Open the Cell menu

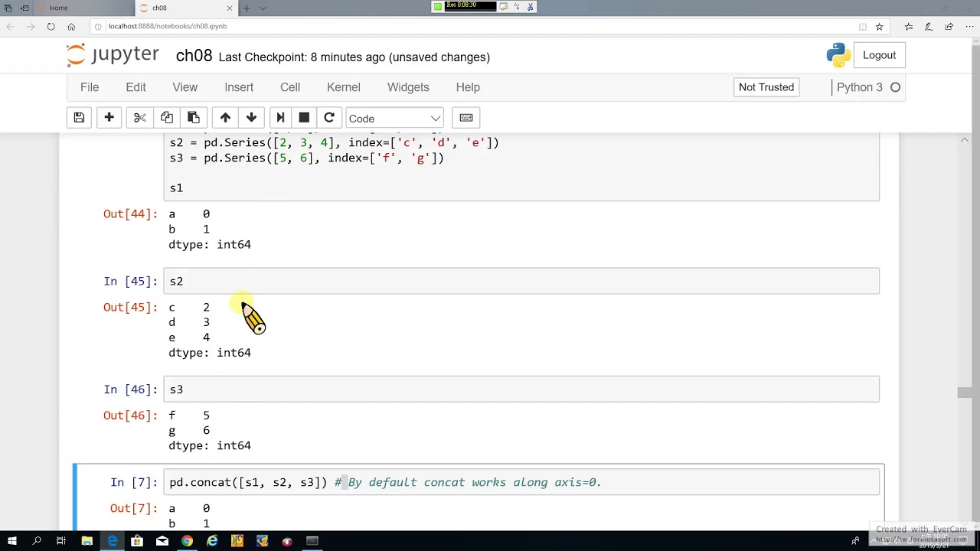[290, 87]
